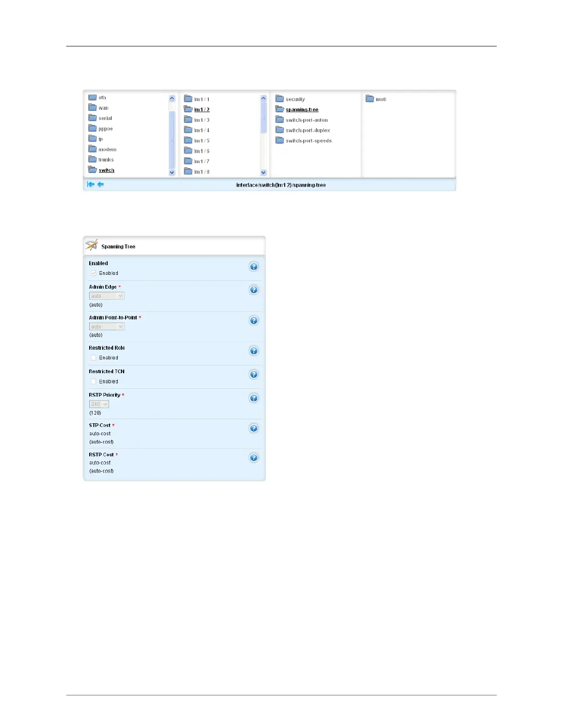Open the eth folder
563x728 pixels.
(x=97, y=97)
